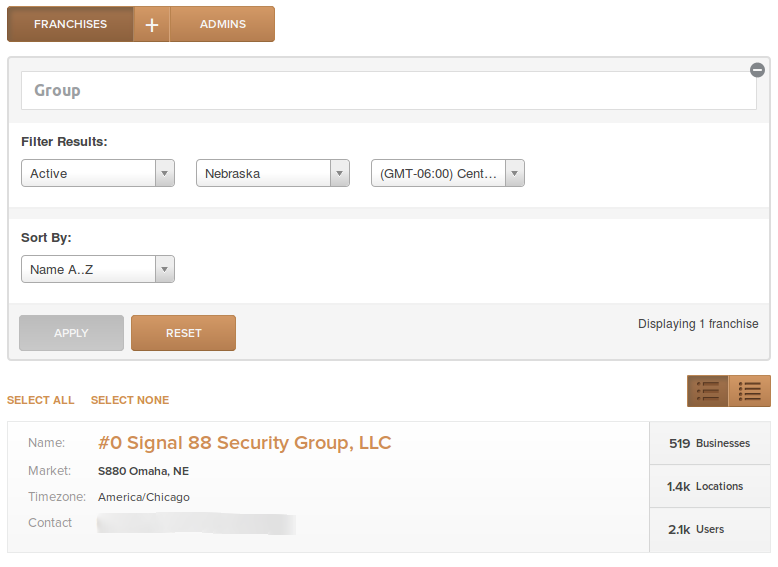Screen dimensions: 778x567
Task: Click the Select None link
Action: tap(130, 400)
